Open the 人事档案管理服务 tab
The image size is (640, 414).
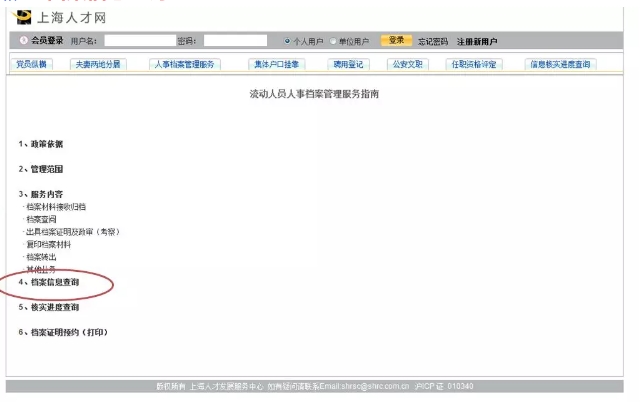183,64
